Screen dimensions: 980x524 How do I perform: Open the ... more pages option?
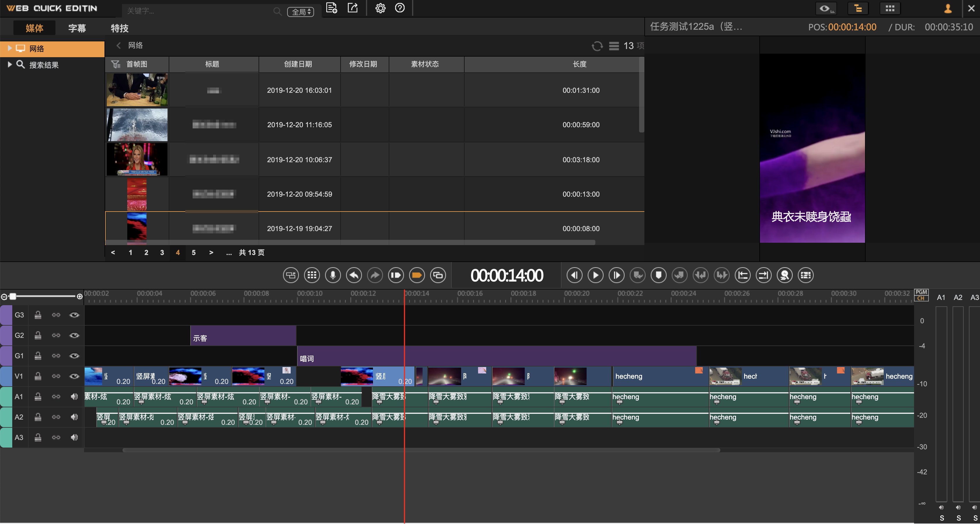229,252
